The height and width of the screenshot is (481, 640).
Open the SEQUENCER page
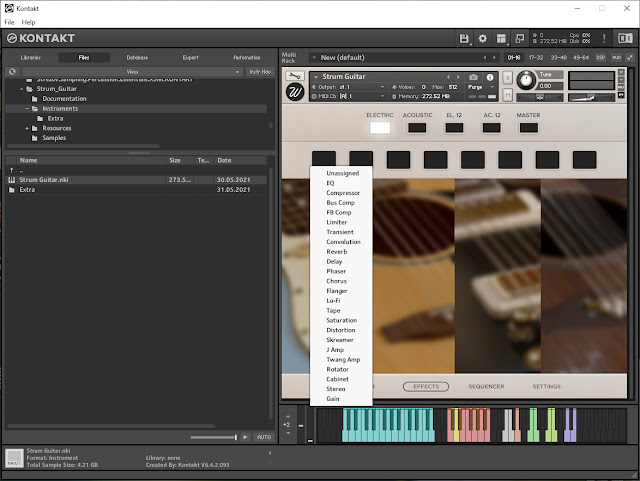(486, 386)
